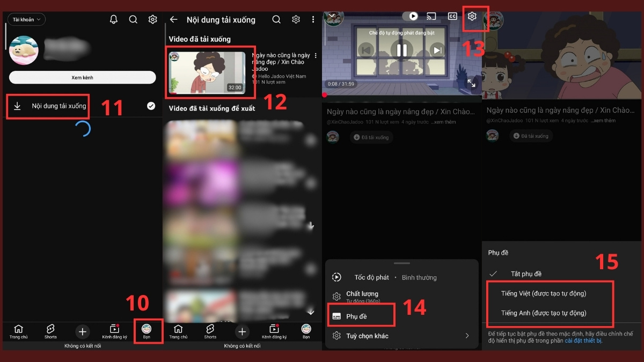This screenshot has height=362, width=644.
Task: Tap the Cast icon in the player
Action: coord(431,17)
